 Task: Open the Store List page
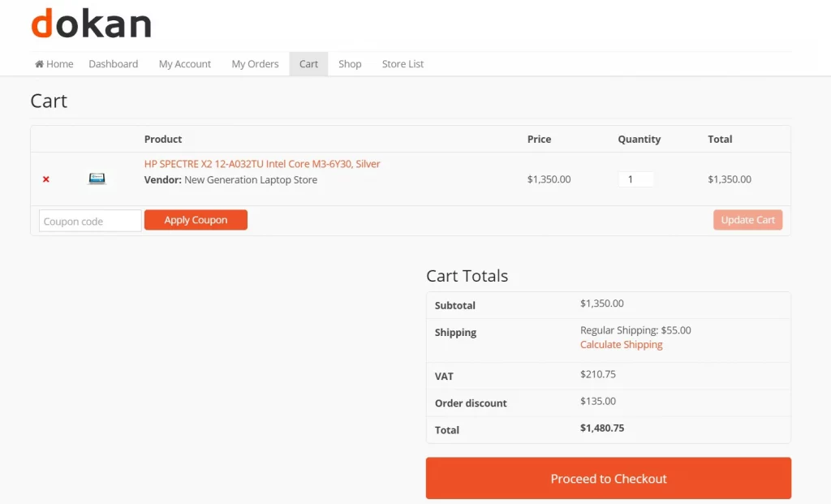403,64
